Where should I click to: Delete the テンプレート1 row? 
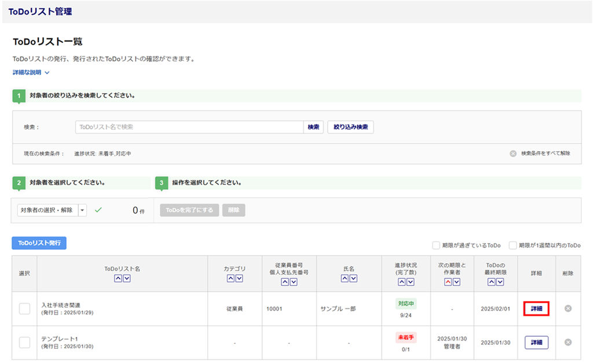click(x=568, y=342)
